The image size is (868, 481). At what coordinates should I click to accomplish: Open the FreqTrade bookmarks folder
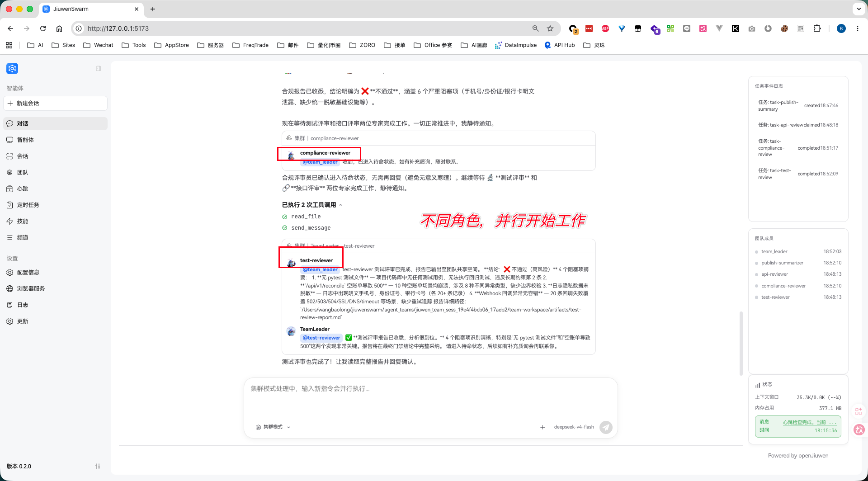click(x=250, y=45)
